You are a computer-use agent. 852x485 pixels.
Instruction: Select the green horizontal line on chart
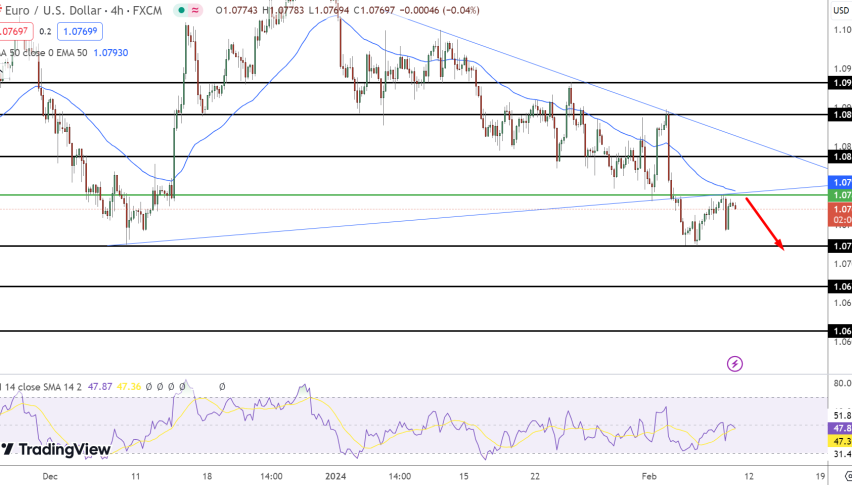[413, 195]
